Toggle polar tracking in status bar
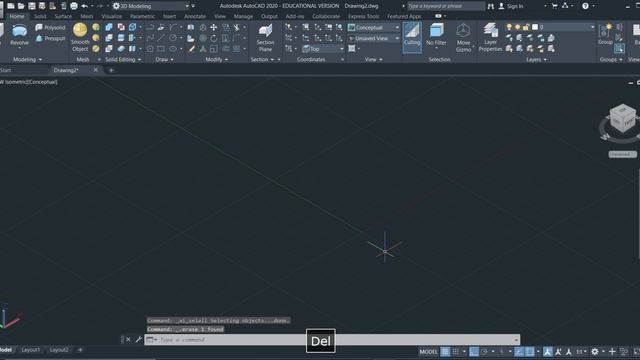The image size is (640, 360). tap(484, 351)
